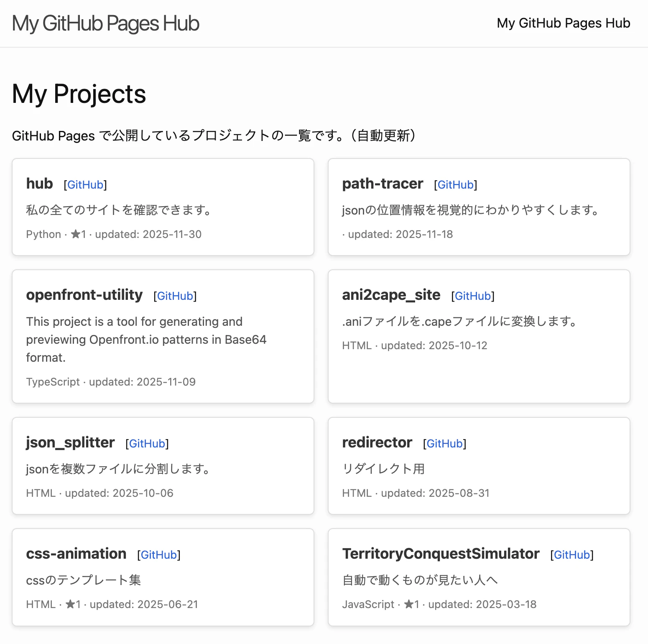Click the 'jsonを複数ファイルに分割します。' description
Screen dimensions: 648x644
click(118, 469)
